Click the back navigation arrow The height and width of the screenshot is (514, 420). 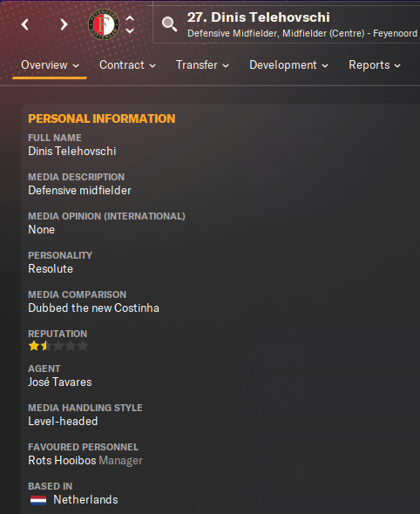coord(25,24)
